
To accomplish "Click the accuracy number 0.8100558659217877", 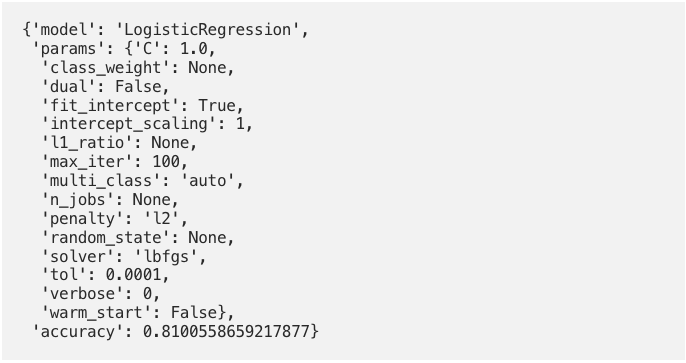I will click(226, 332).
